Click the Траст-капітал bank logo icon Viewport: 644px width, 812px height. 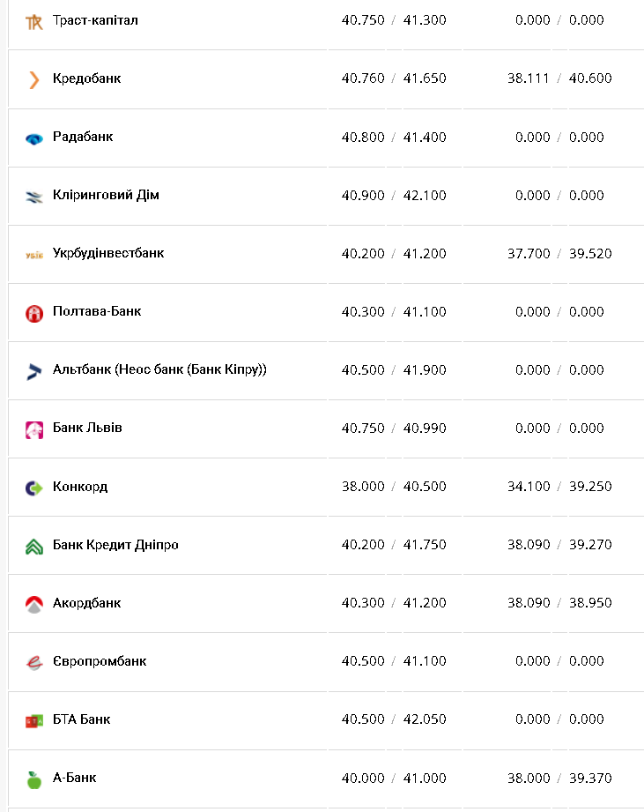coord(34,21)
